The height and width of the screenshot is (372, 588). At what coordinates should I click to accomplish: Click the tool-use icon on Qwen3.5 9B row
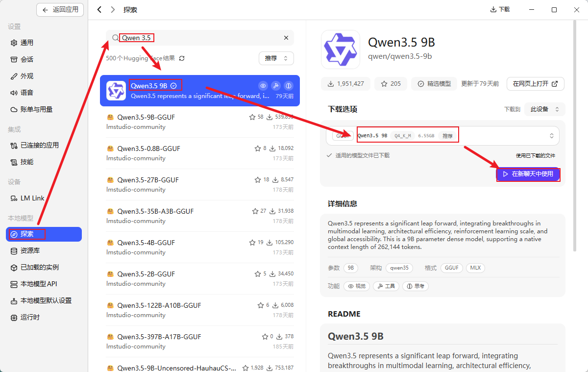coord(276,86)
